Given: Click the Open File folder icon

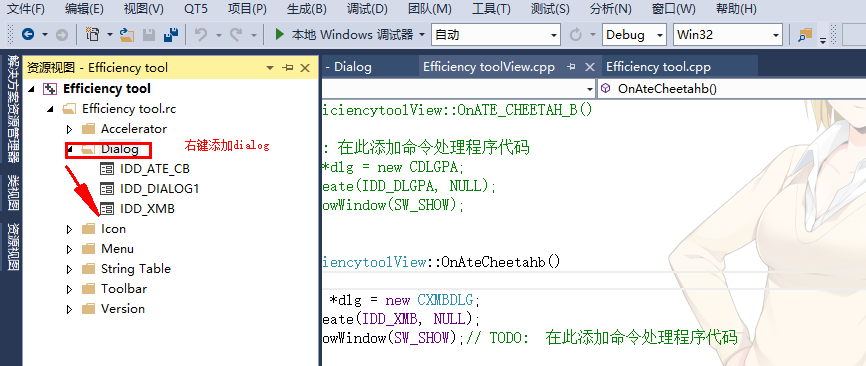Looking at the screenshot, I should [x=128, y=35].
